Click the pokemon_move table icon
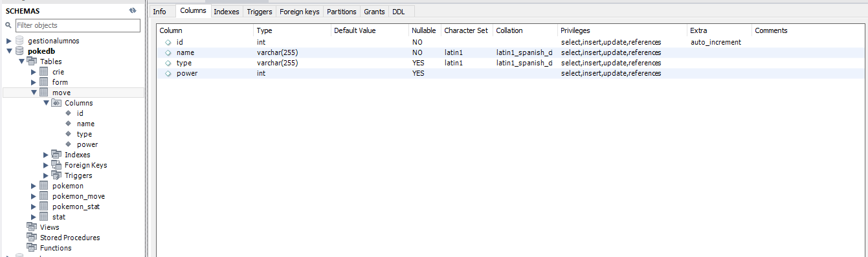This screenshot has width=868, height=257. 44,196
